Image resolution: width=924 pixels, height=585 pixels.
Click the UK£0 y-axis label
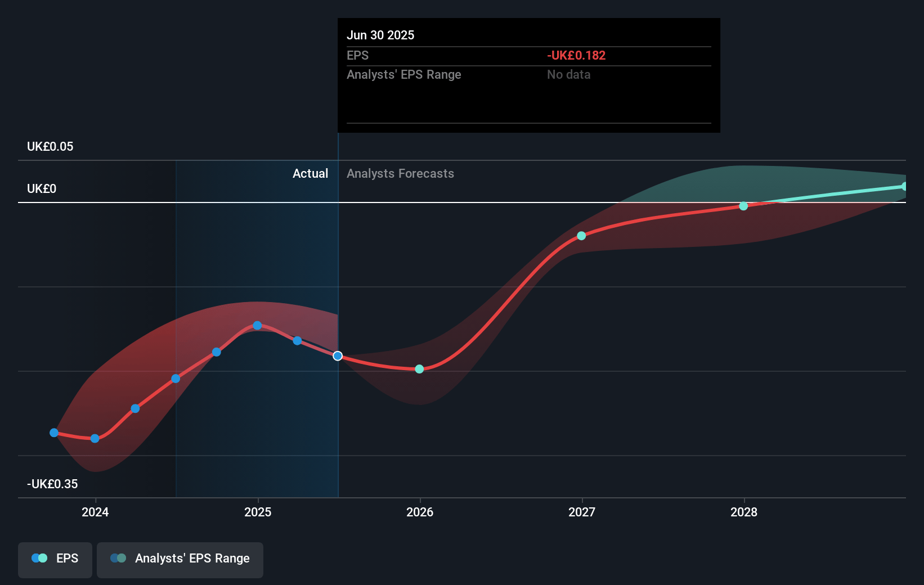click(x=42, y=189)
